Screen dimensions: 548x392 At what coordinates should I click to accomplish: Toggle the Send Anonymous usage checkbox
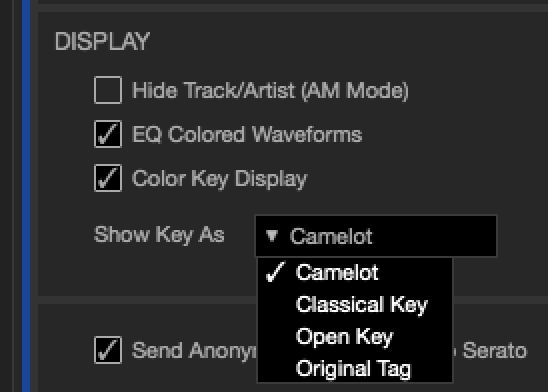108,350
